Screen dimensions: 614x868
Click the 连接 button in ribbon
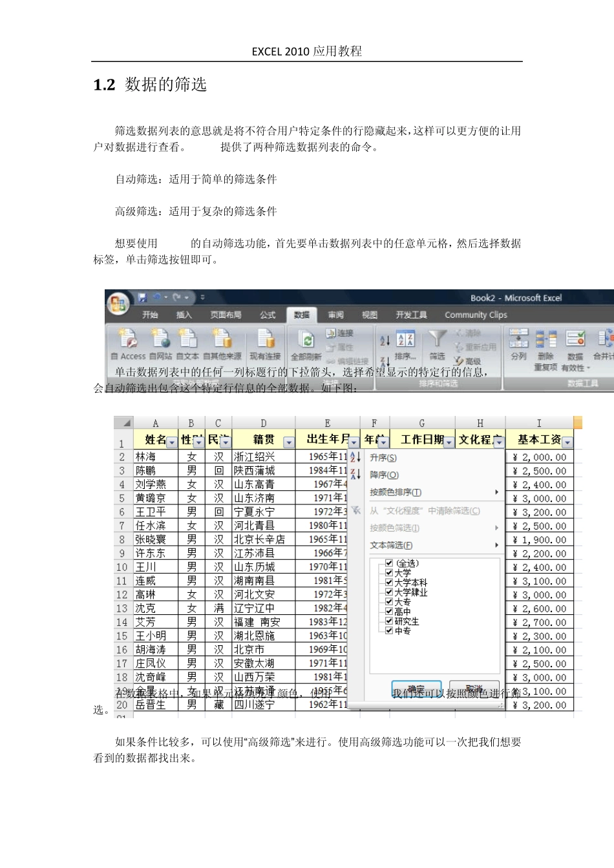(341, 333)
